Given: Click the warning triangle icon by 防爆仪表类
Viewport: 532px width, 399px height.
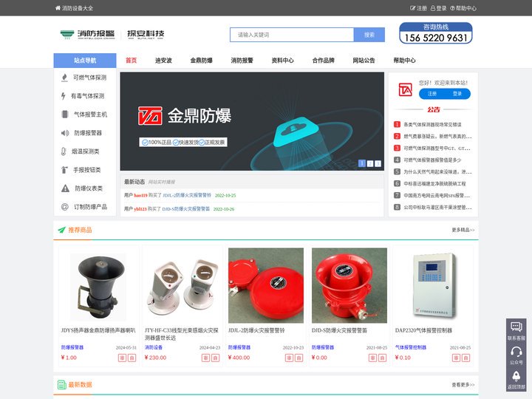Looking at the screenshot, I should 65,188.
